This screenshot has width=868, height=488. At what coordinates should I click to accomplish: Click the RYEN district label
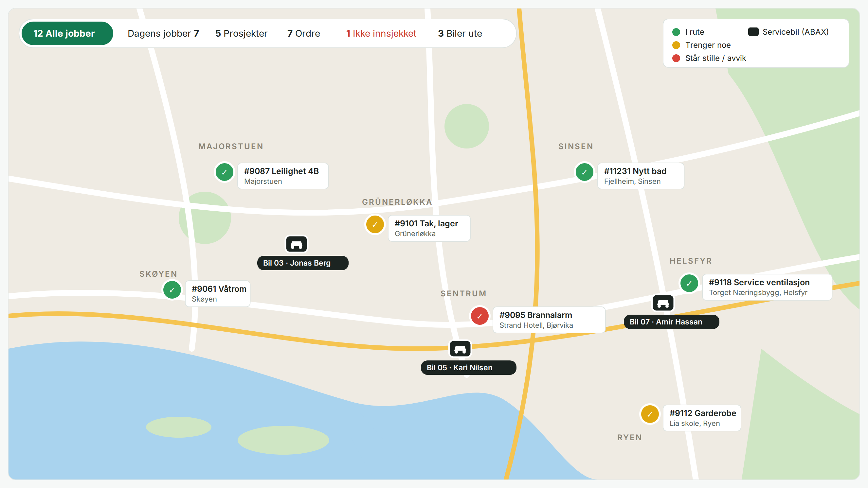630,437
